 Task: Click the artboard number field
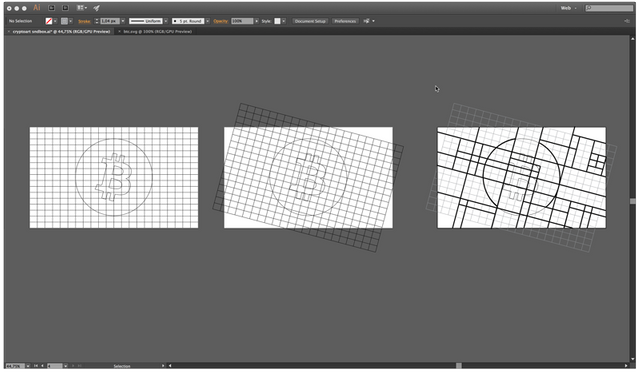point(55,366)
